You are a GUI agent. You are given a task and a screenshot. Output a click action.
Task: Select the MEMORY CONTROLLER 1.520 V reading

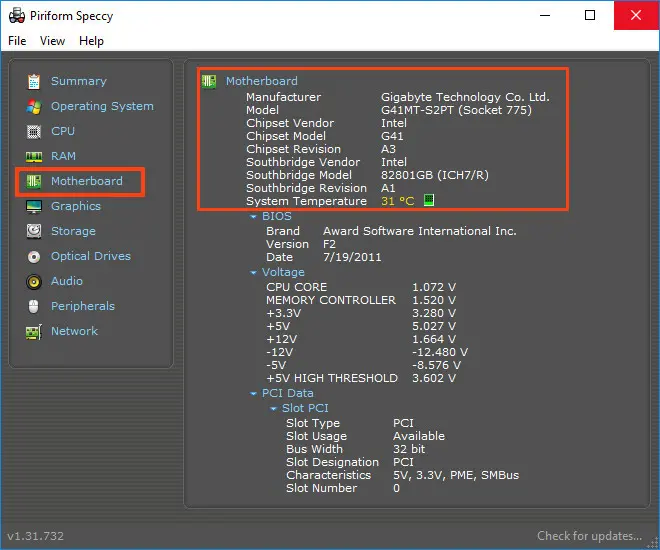click(434, 300)
